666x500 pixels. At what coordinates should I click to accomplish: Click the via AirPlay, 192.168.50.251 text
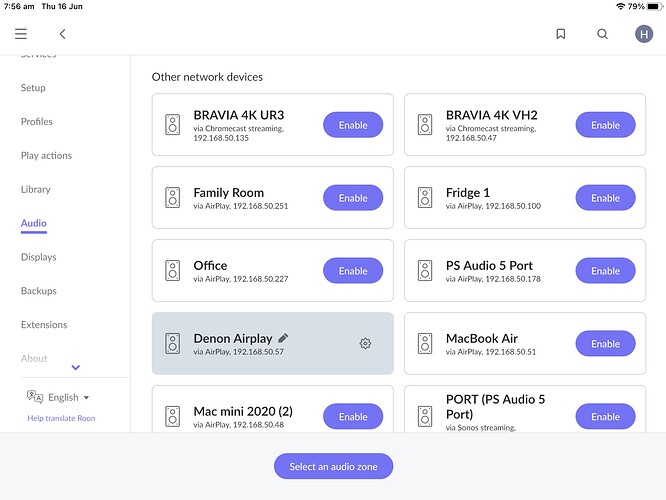click(240, 206)
